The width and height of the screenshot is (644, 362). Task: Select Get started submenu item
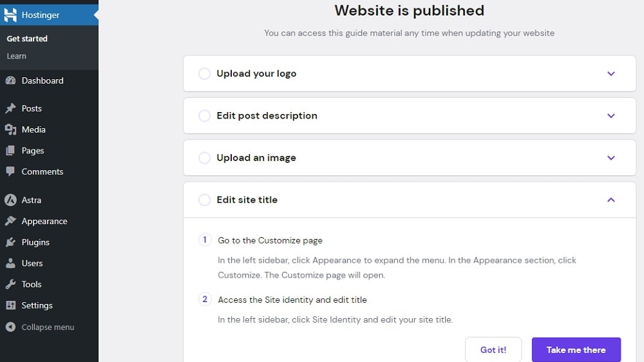[x=27, y=39]
